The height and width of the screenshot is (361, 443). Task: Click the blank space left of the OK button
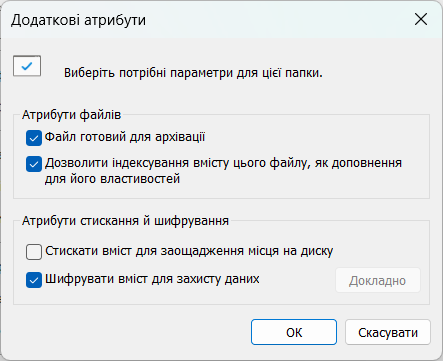[x=130, y=332]
